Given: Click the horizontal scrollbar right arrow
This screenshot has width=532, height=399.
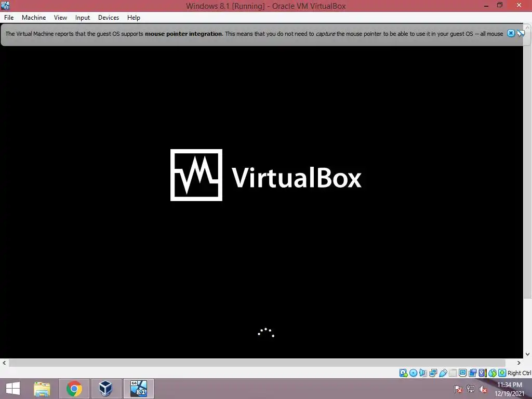Looking at the screenshot, I should (x=519, y=363).
